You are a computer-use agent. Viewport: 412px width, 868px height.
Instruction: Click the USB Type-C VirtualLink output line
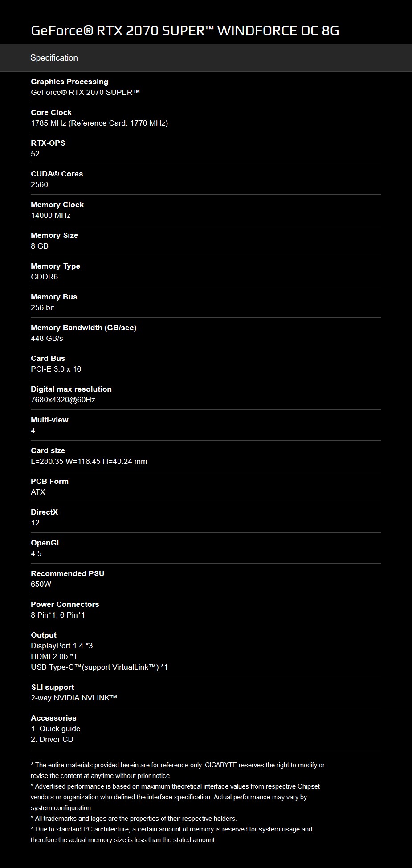tap(99, 667)
